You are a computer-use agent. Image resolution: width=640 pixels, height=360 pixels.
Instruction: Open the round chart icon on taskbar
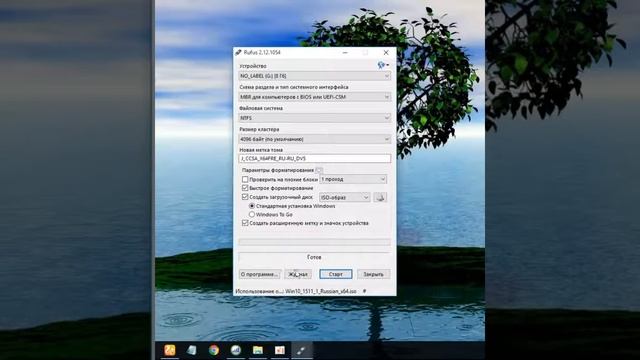point(236,350)
